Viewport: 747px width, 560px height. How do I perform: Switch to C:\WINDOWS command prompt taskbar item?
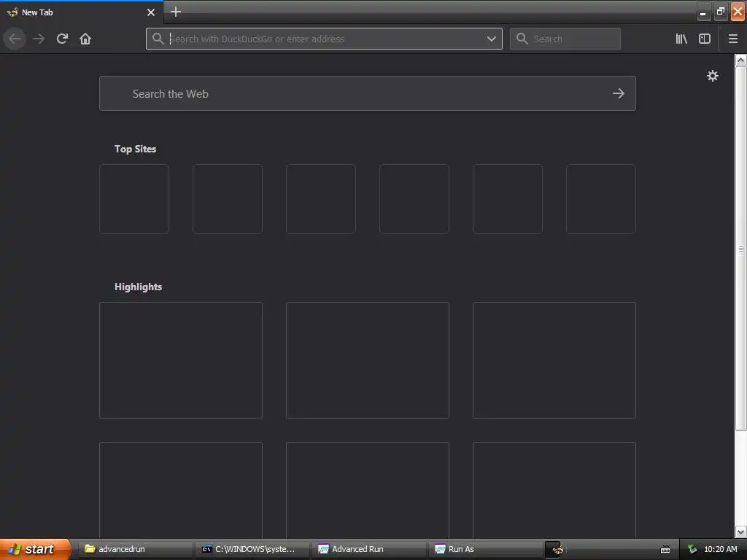tap(252, 549)
